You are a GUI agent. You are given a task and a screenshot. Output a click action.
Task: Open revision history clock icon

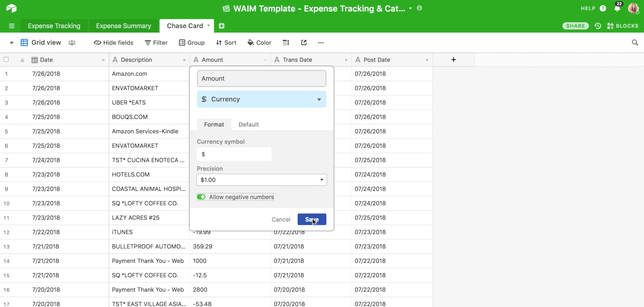coord(598,26)
